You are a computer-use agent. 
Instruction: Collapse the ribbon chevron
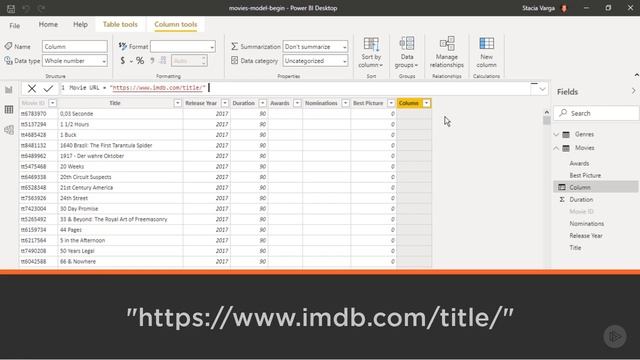point(636,75)
